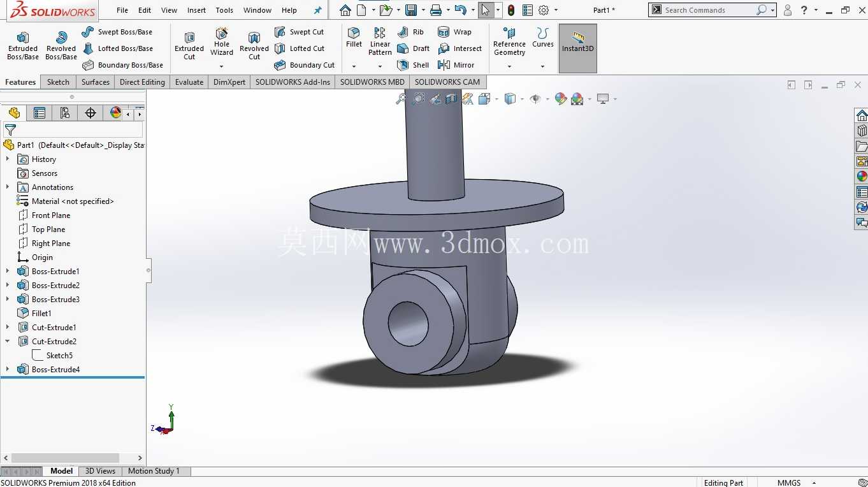Screen dimensions: 868x487
Task: Select Fillet1 in feature tree
Action: click(x=41, y=314)
